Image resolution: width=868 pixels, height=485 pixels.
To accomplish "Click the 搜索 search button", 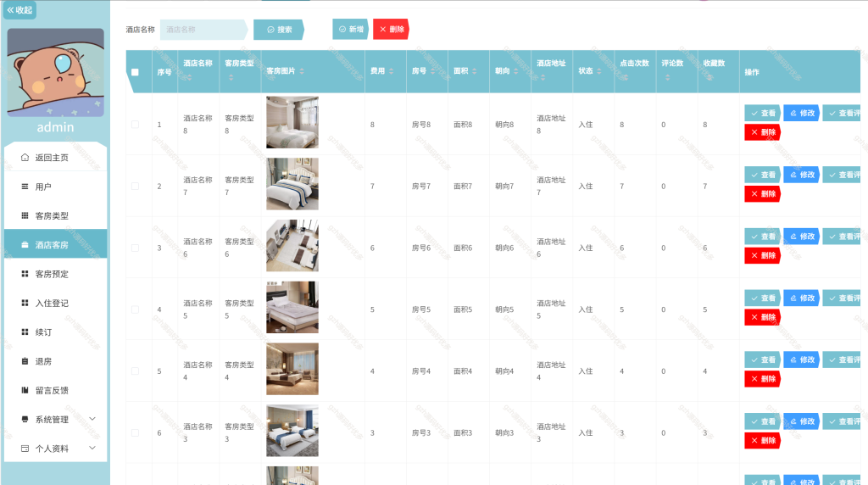I will pos(279,30).
